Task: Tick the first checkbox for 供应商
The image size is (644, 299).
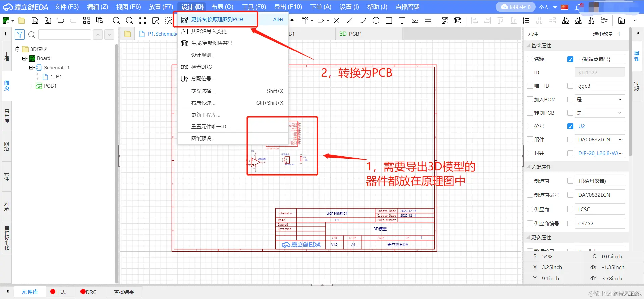Action: point(530,209)
